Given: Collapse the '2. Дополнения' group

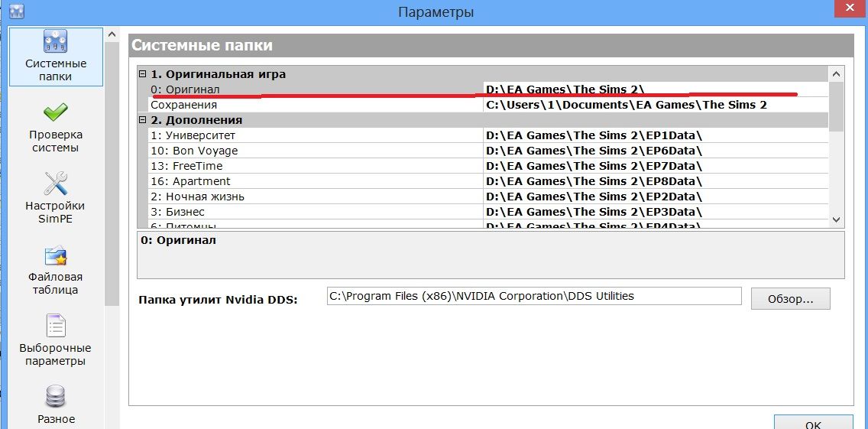Looking at the screenshot, I should (x=143, y=120).
